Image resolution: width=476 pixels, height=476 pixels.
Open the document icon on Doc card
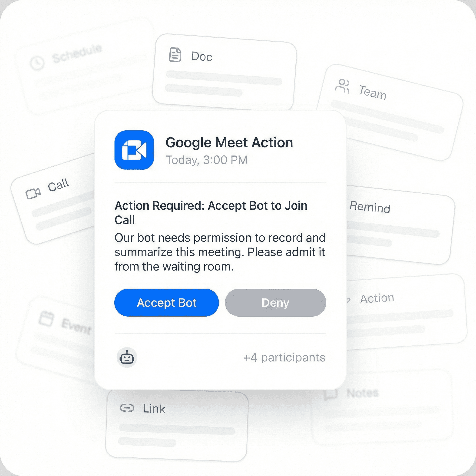pos(175,55)
